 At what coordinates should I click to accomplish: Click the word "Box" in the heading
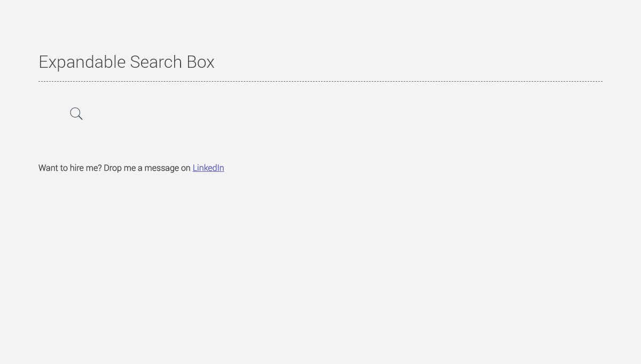point(200,62)
